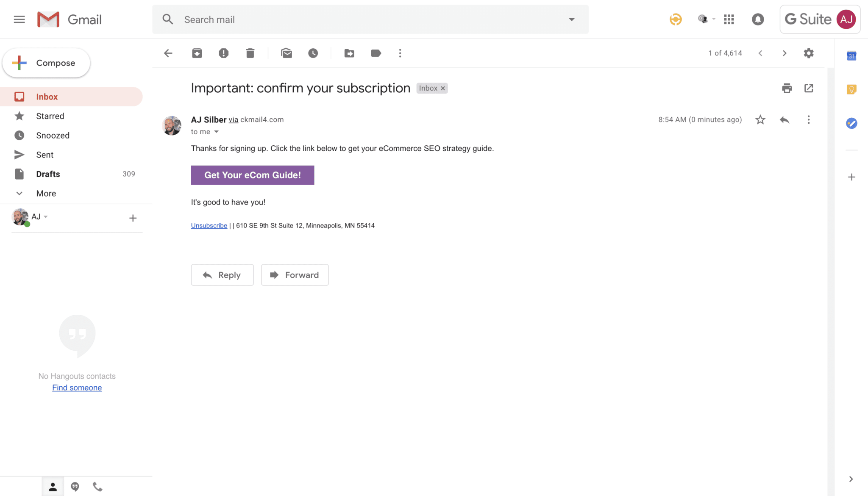Screen dimensions: 868x496
Task: Expand the 'to me' recipient details
Action: [x=216, y=132]
